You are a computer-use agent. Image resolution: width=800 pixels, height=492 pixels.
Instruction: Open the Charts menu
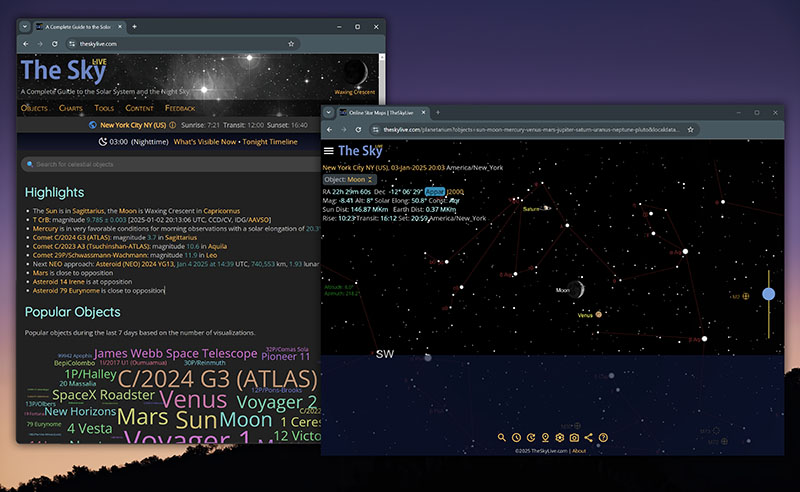71,107
